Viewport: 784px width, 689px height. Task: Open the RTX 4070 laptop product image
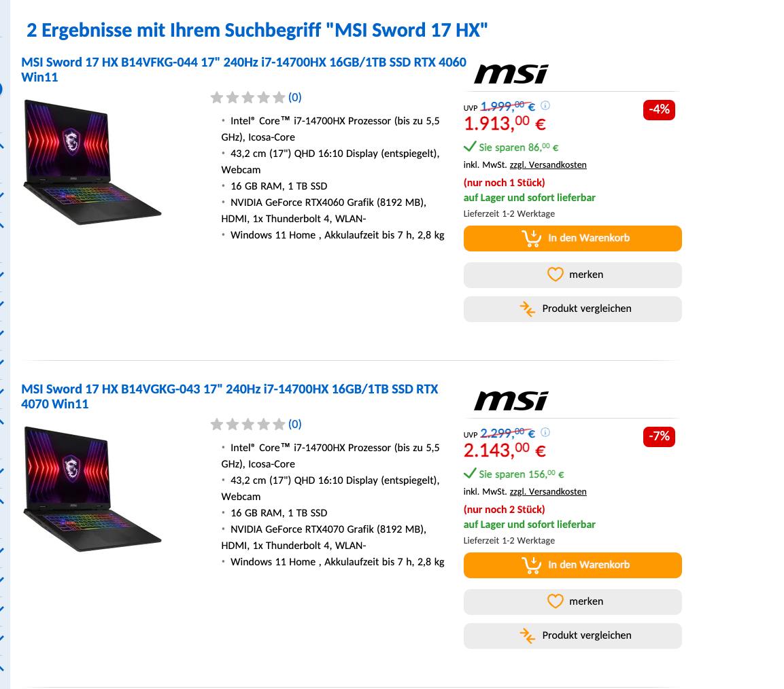92,489
